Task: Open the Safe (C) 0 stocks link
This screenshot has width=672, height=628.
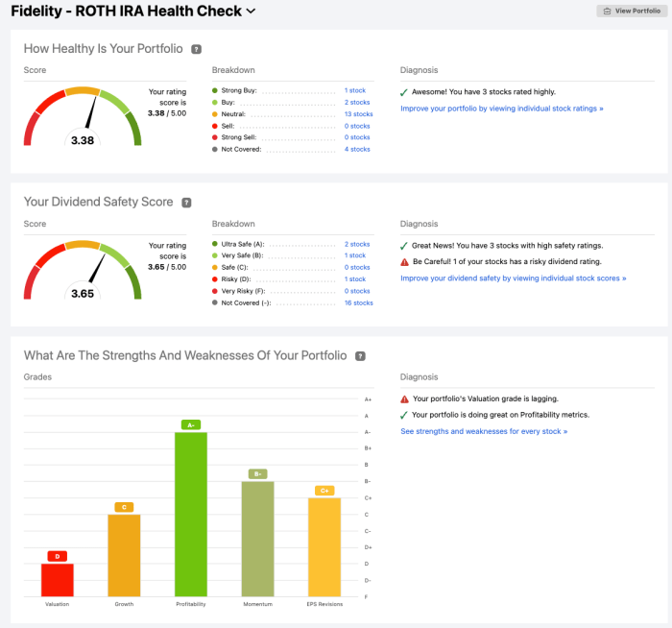Action: click(357, 267)
